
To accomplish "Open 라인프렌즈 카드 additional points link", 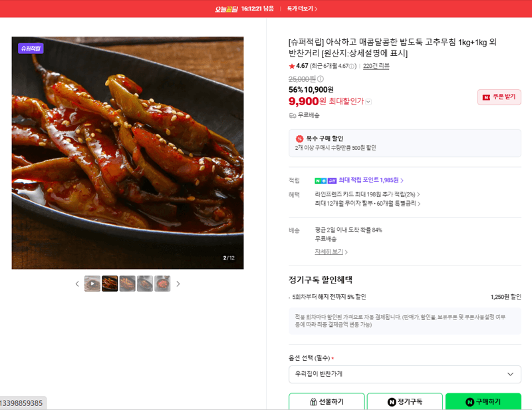I will coord(367,194).
